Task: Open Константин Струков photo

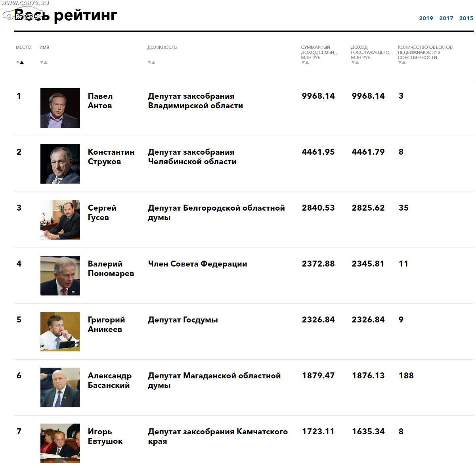Action: [x=60, y=164]
